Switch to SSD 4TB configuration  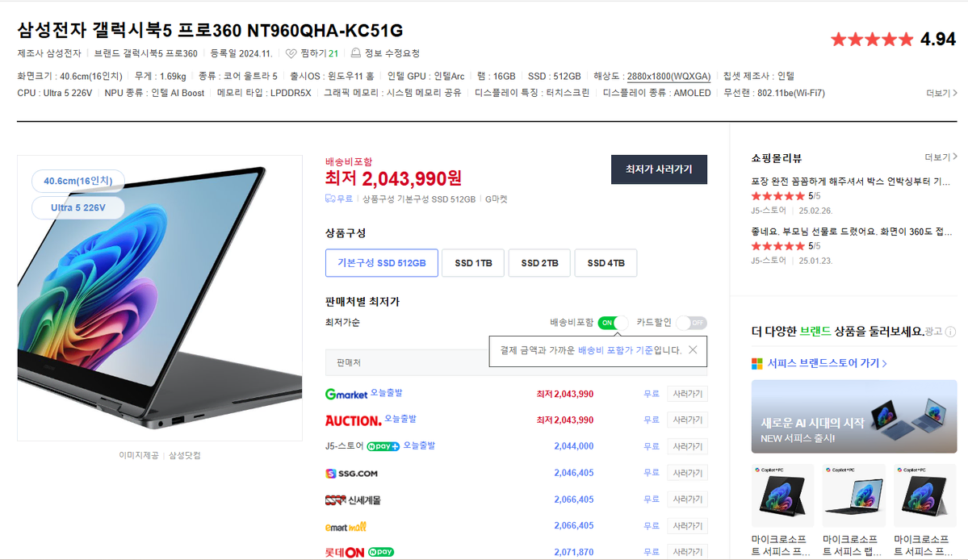click(x=606, y=263)
